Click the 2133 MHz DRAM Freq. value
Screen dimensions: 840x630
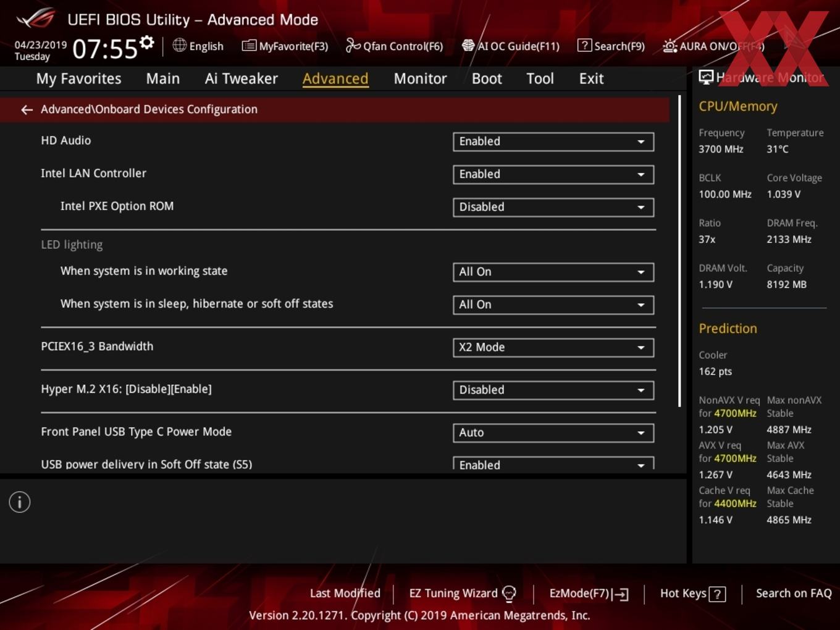point(789,239)
